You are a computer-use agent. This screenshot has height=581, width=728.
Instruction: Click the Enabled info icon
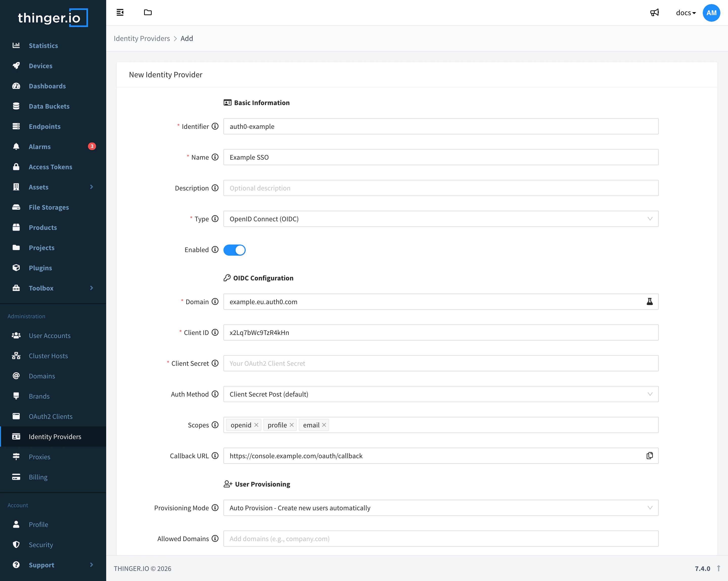click(215, 250)
